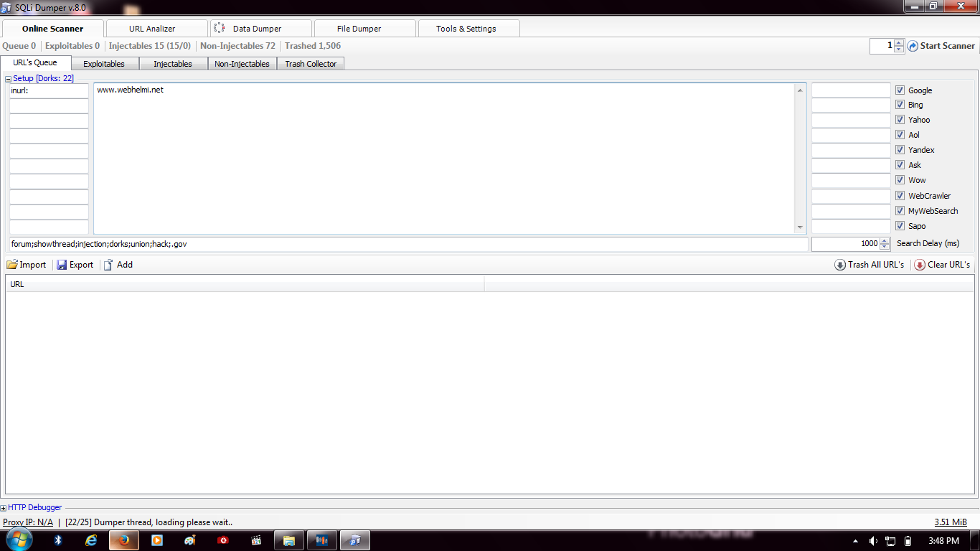Increase the Search Delay value
Viewport: 980px width, 551px height.
(x=885, y=240)
